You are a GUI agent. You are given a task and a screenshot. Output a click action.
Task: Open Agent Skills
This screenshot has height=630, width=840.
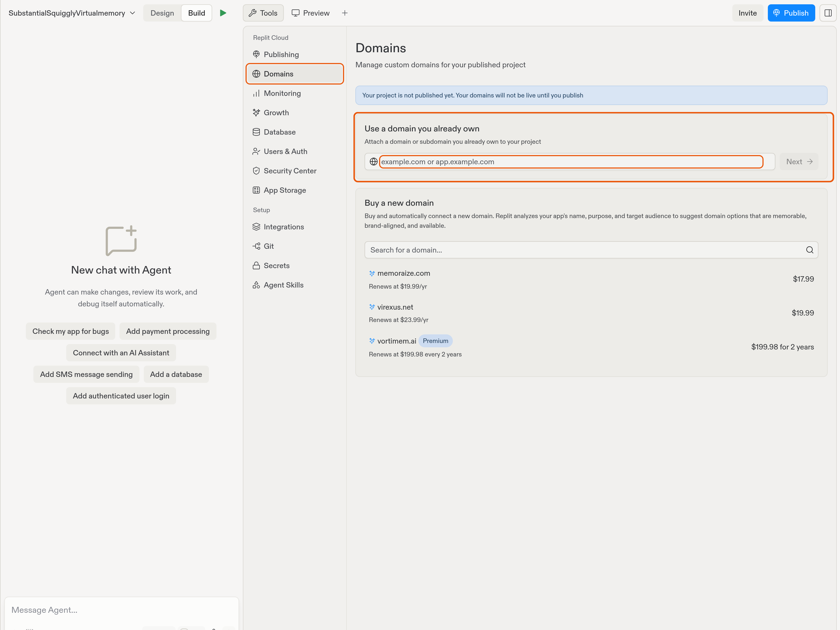(x=295, y=285)
